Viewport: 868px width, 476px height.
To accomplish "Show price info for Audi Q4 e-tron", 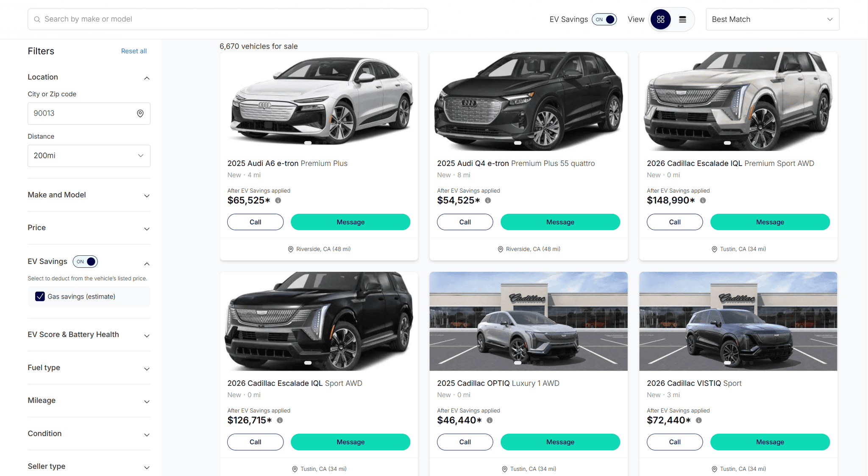I will (x=488, y=200).
